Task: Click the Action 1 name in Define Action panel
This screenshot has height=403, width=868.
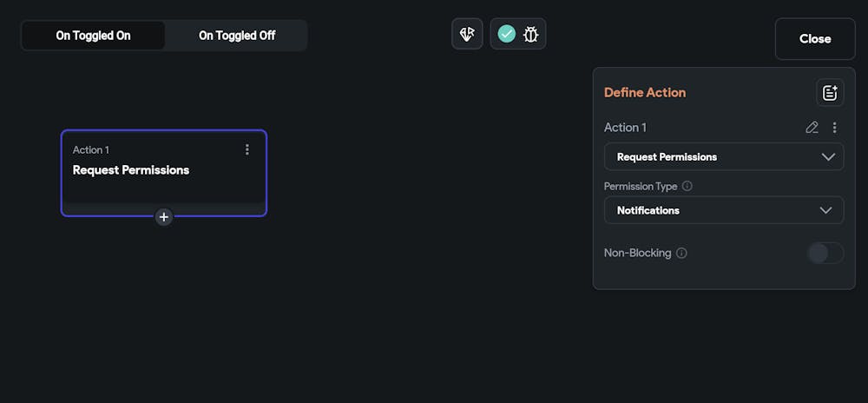Action: [x=625, y=128]
